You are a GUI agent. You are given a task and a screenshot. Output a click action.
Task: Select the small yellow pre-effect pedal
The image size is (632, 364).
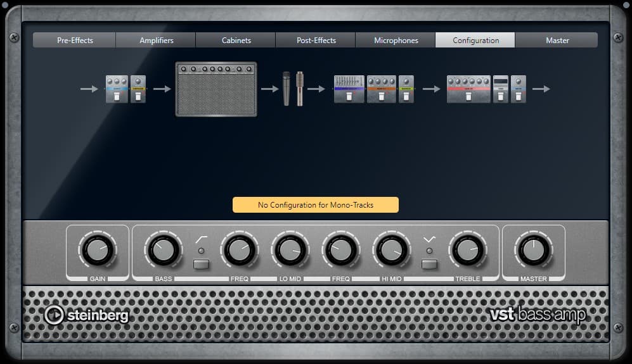[x=138, y=89]
